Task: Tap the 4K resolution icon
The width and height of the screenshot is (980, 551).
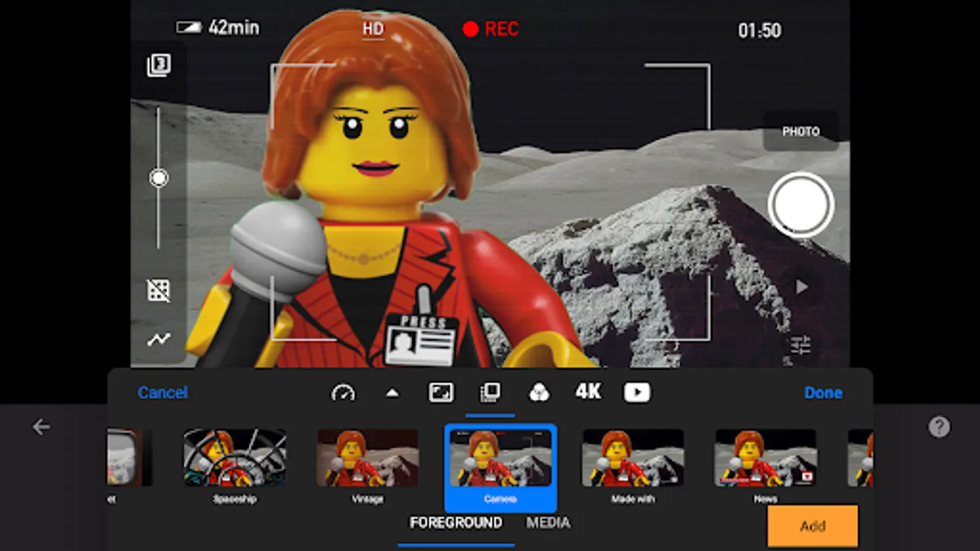Action: click(587, 392)
